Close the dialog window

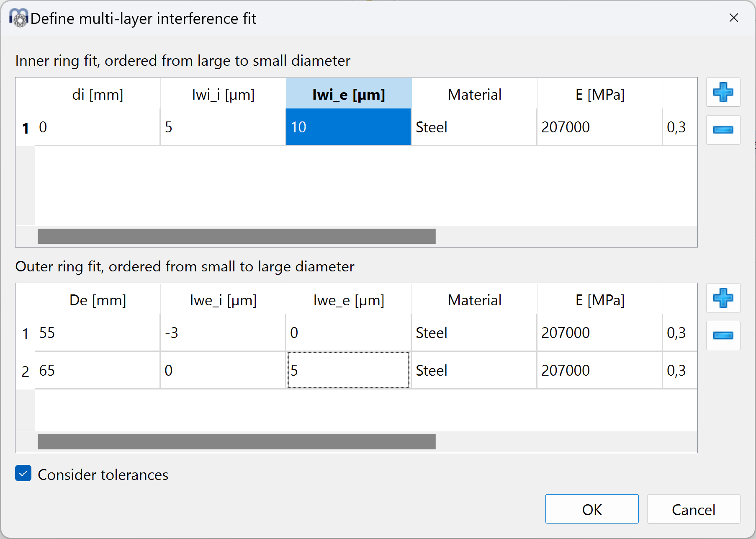[x=734, y=18]
